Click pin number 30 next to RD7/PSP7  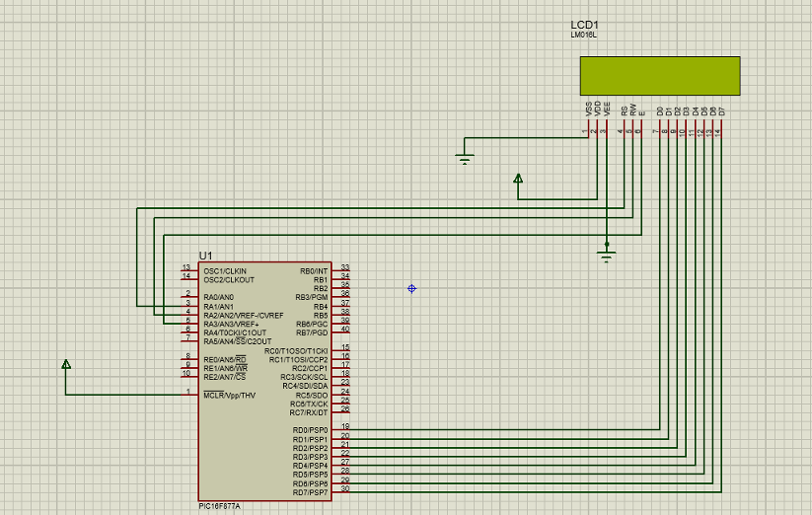point(345,489)
